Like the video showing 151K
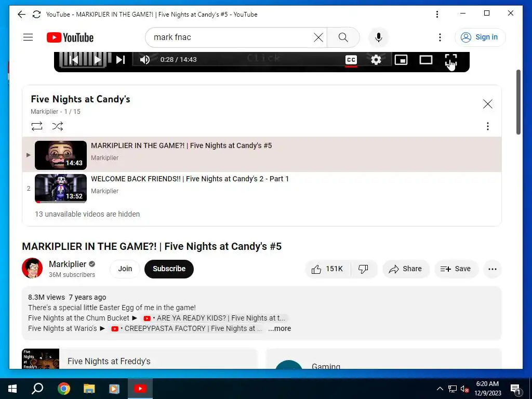Viewport: 532px width, 399px height. click(327, 269)
